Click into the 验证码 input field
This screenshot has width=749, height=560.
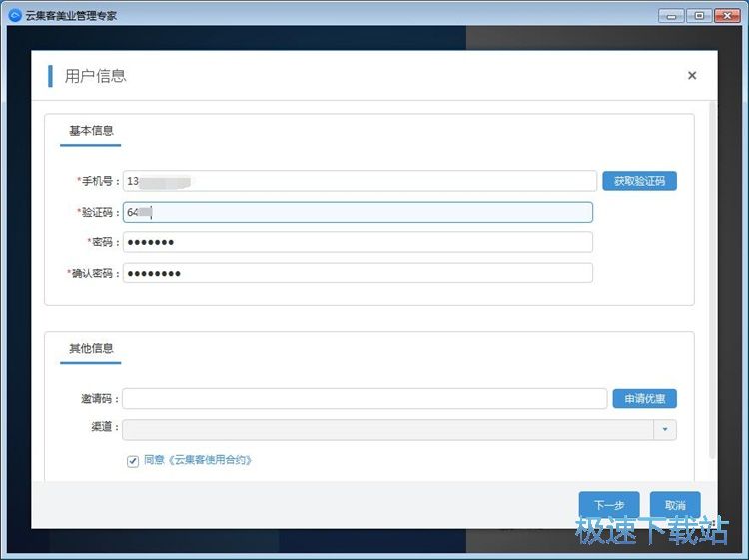point(358,212)
